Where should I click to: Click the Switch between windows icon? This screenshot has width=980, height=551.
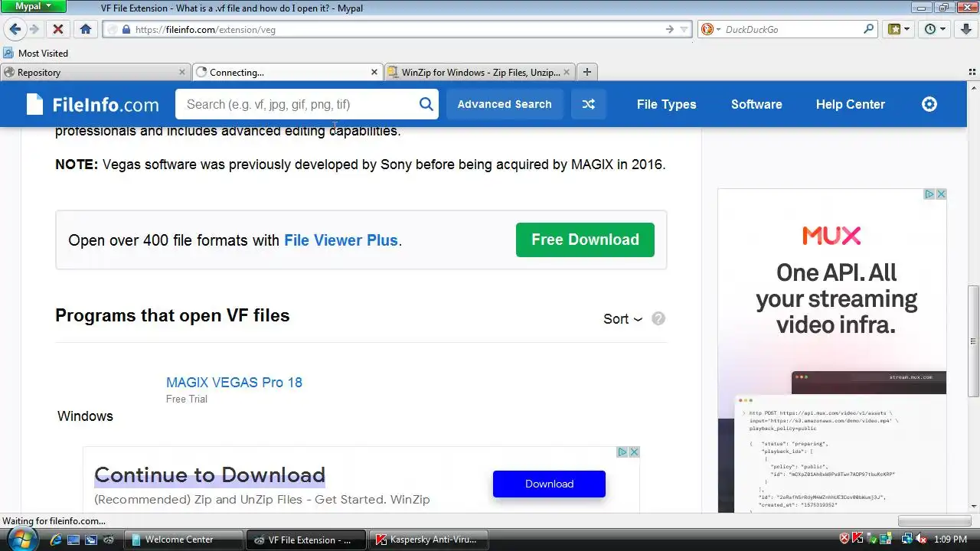(91, 540)
